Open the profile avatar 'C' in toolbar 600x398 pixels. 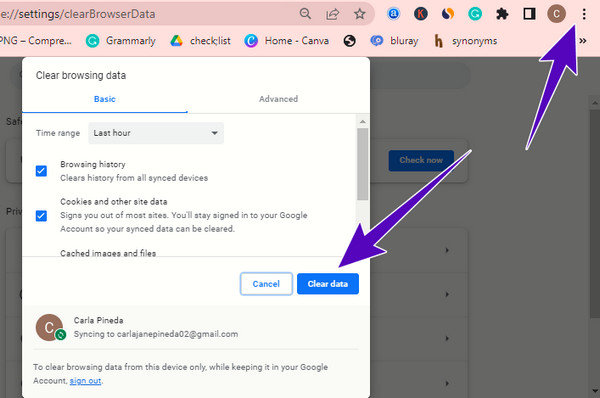[x=556, y=14]
